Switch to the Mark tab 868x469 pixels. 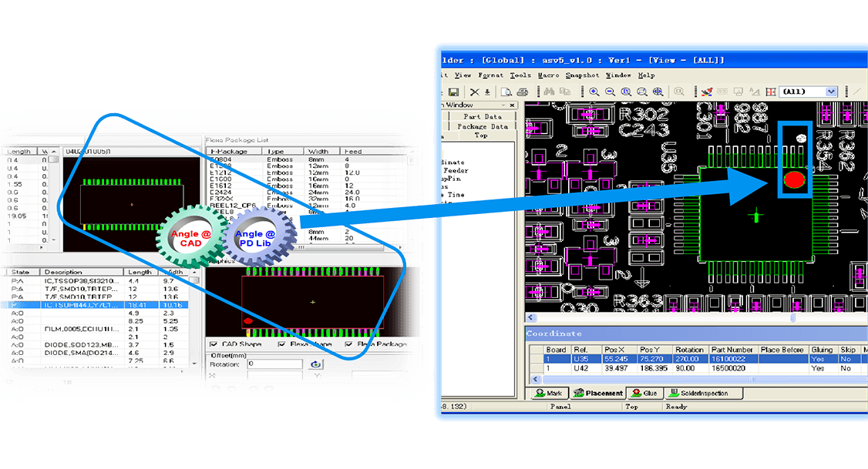549,394
